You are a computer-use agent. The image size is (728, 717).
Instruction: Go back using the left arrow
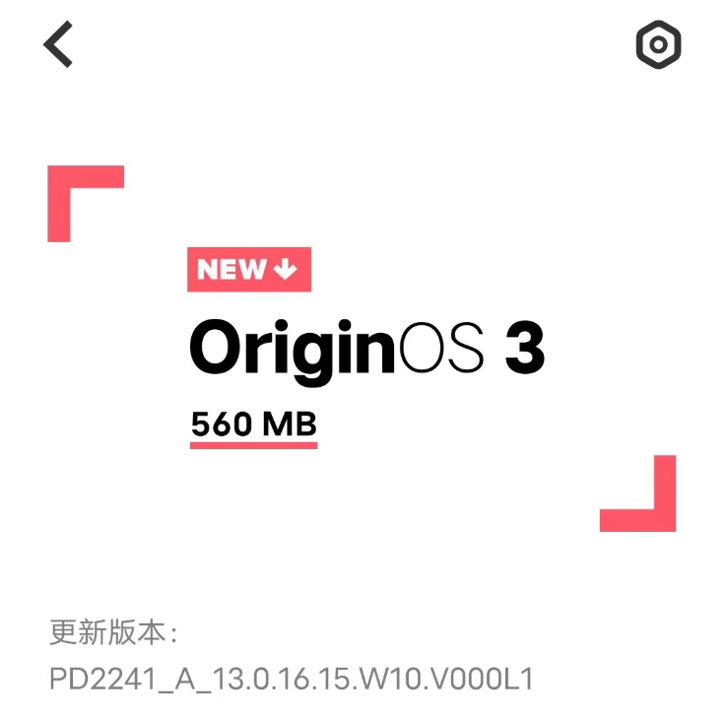tap(58, 44)
